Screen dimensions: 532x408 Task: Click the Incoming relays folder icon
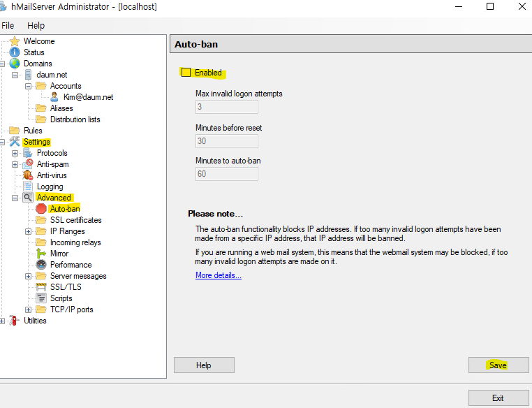[x=41, y=242]
